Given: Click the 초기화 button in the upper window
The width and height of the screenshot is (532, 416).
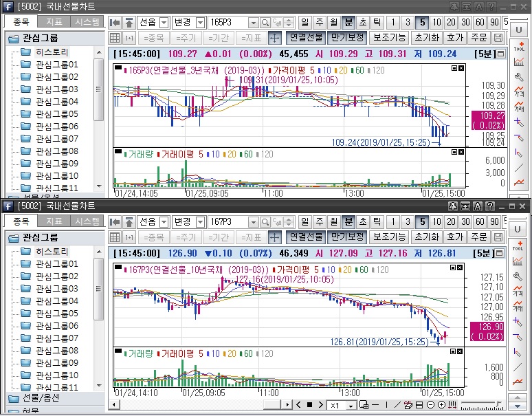Looking at the screenshot, I should point(426,38).
